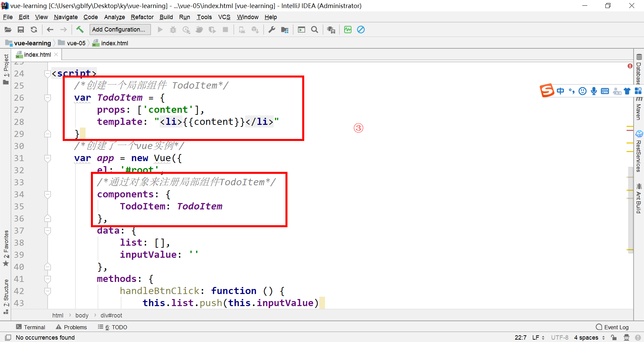Click the div#root breadcrumb
The image size is (644, 342).
coord(111,315)
